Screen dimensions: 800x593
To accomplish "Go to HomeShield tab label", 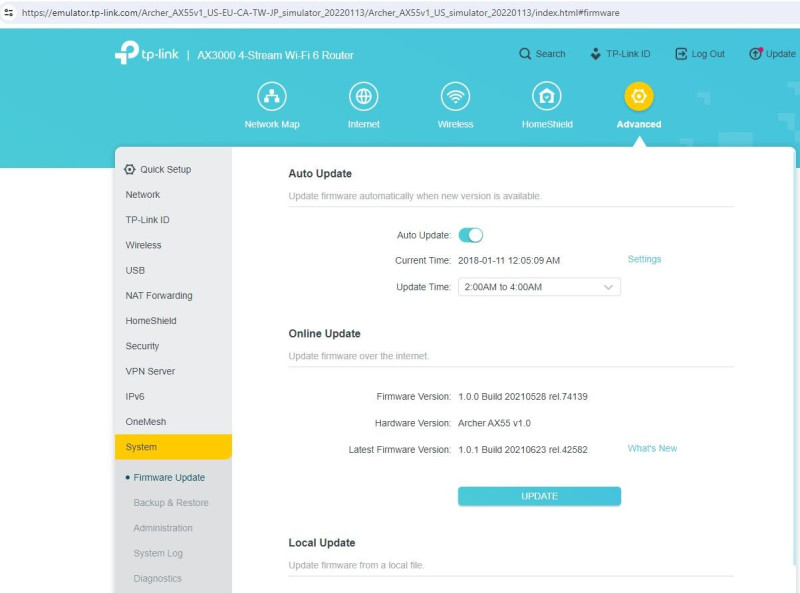I will (547, 124).
